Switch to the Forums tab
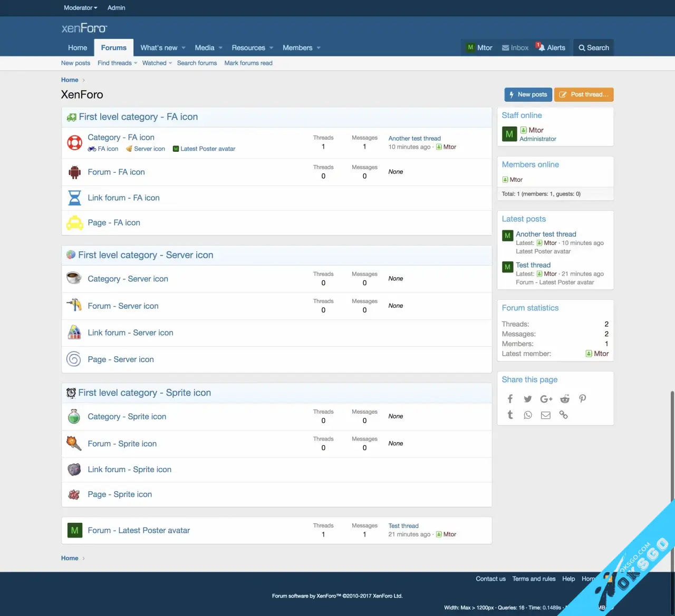 click(x=114, y=47)
